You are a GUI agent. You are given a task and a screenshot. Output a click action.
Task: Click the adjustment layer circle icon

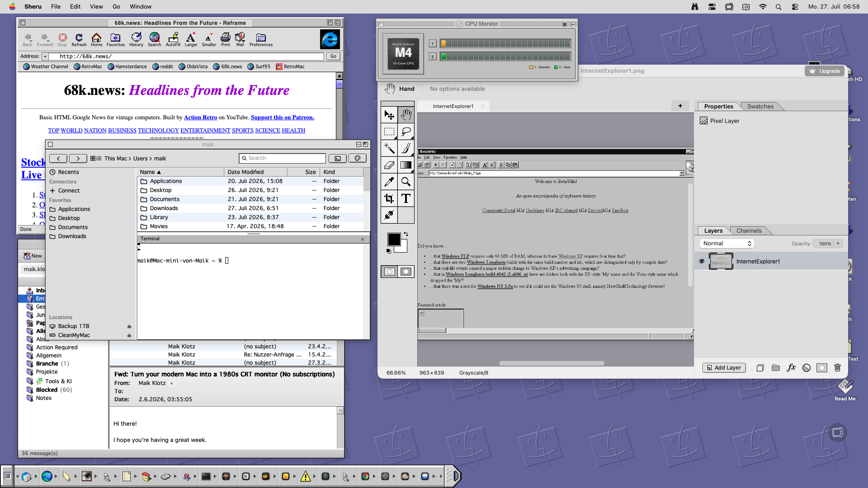point(807,368)
